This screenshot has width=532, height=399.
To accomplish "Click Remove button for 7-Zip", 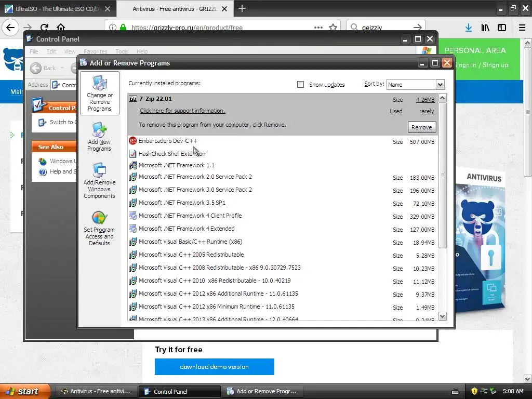I will click(x=422, y=127).
